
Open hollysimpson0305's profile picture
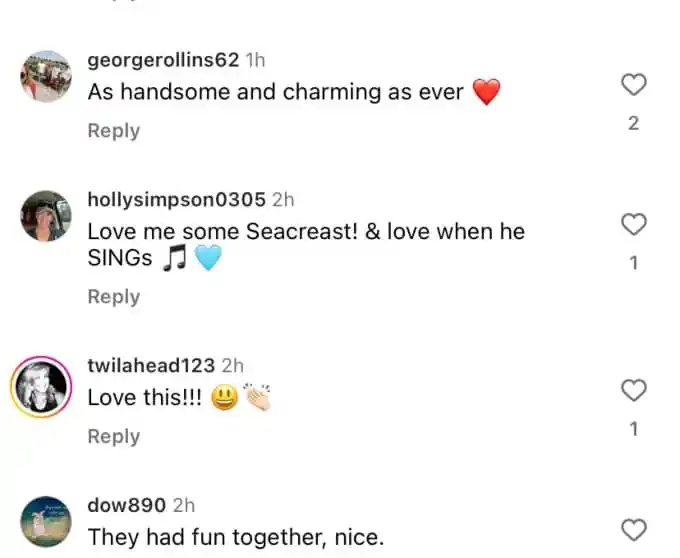coord(46,216)
